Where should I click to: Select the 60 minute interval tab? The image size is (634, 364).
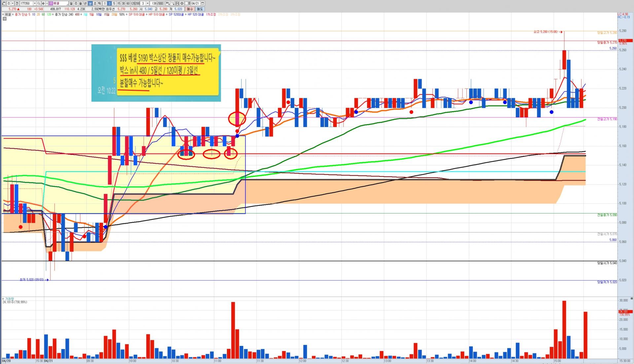pyautogui.click(x=128, y=3)
